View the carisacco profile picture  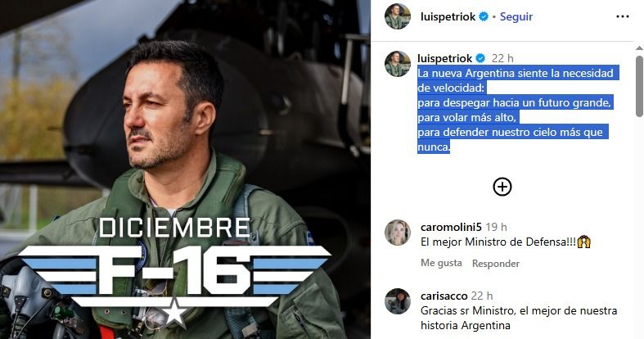point(397,301)
